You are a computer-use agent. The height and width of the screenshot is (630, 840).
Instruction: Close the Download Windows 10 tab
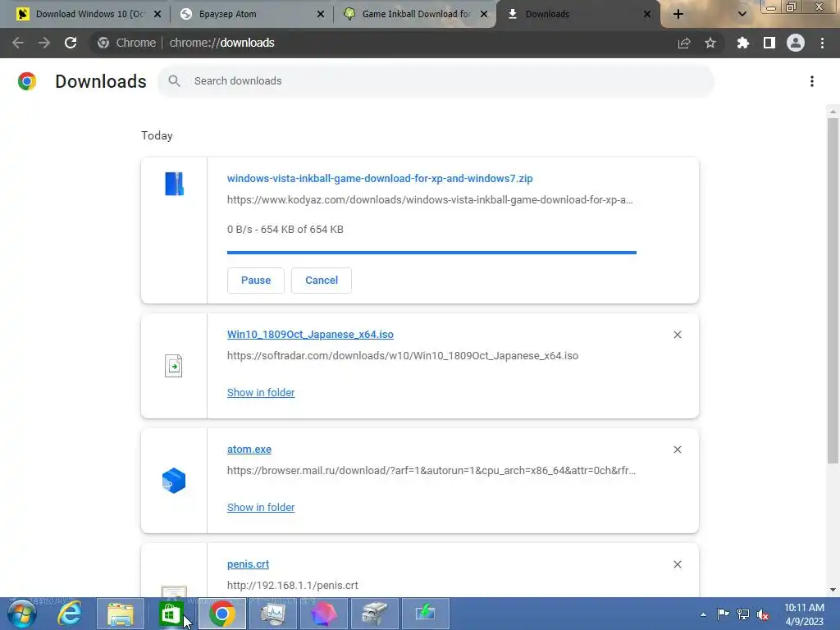157,14
